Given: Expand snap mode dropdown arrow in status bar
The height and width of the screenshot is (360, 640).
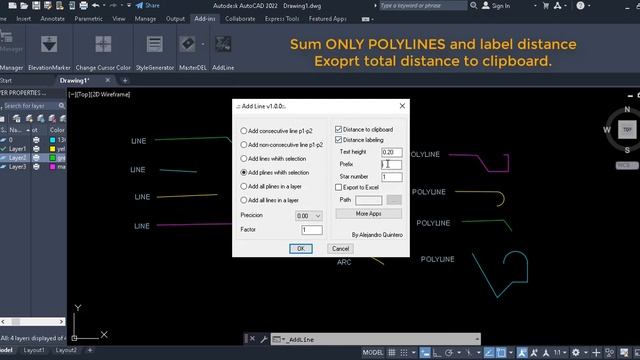Looking at the screenshot, I should click(413, 352).
